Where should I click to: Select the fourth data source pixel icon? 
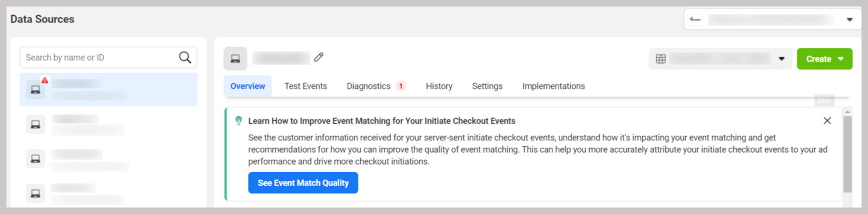pyautogui.click(x=35, y=193)
